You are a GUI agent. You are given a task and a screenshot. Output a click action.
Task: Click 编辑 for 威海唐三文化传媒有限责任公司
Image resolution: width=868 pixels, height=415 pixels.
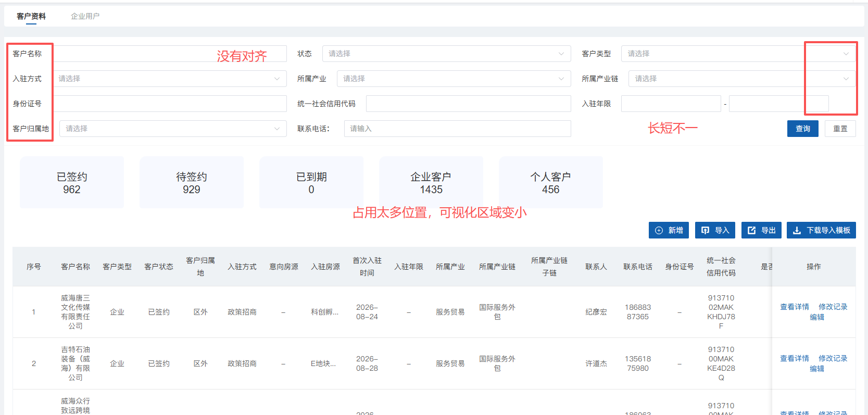tap(817, 317)
